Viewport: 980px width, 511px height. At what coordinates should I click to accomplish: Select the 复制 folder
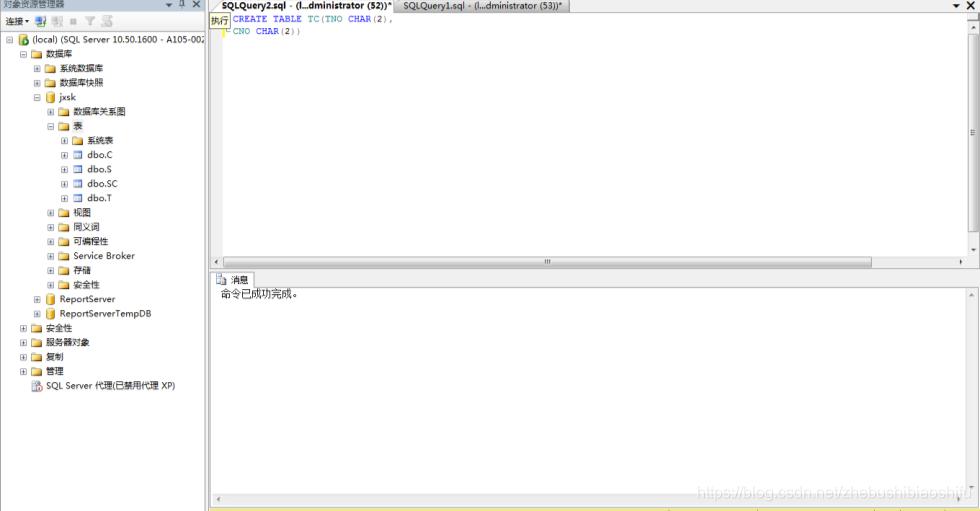coord(54,357)
